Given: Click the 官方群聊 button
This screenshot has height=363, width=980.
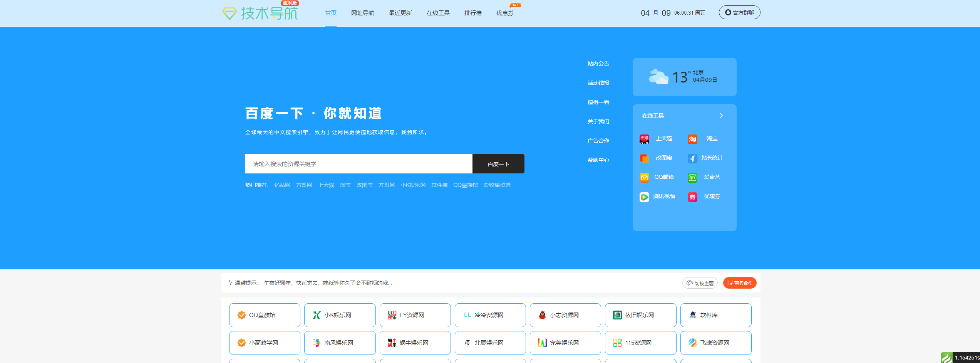Looking at the screenshot, I should tap(740, 12).
